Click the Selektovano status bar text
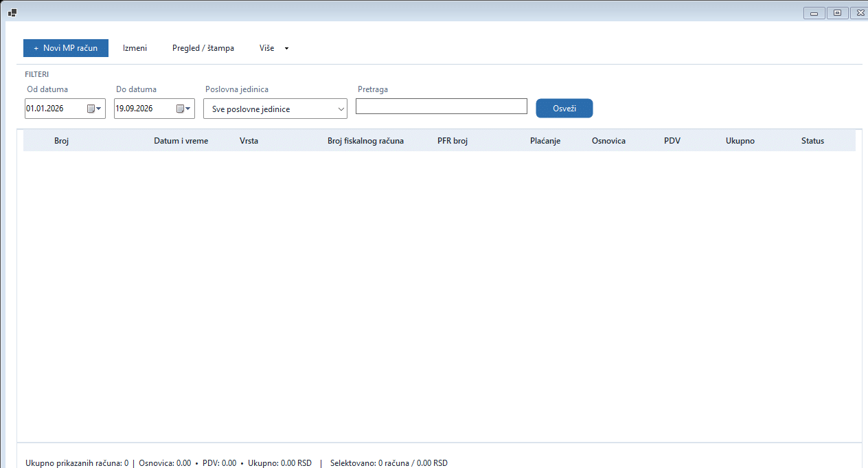Viewport: 868px width, 468px height. point(389,463)
